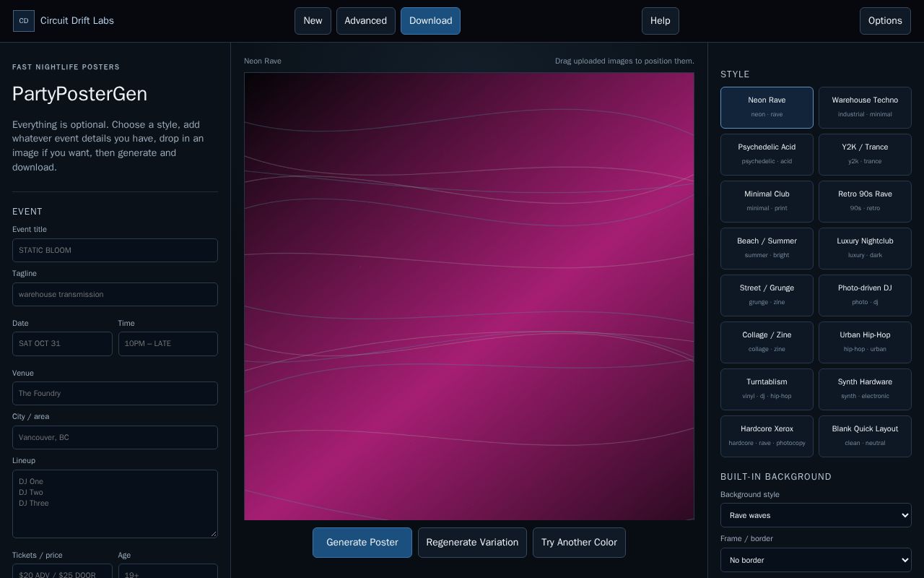The width and height of the screenshot is (924, 578).
Task: Apply the Urban Hip-Hop style
Action: pyautogui.click(x=865, y=342)
